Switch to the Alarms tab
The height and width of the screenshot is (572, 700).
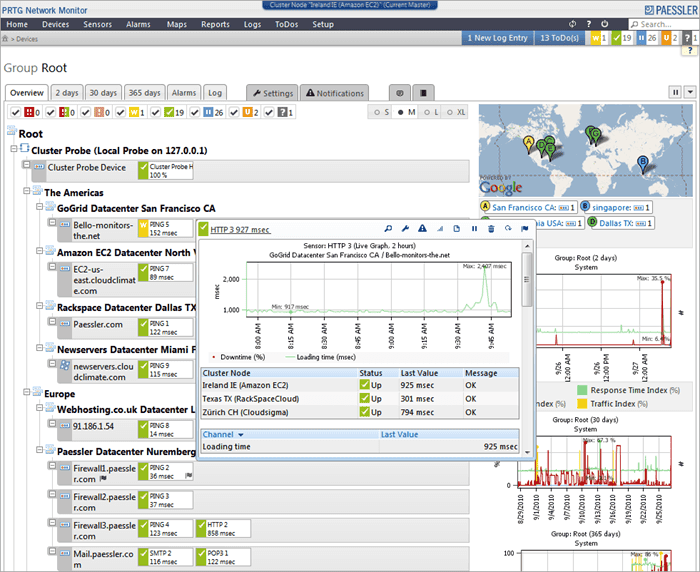coord(184,93)
